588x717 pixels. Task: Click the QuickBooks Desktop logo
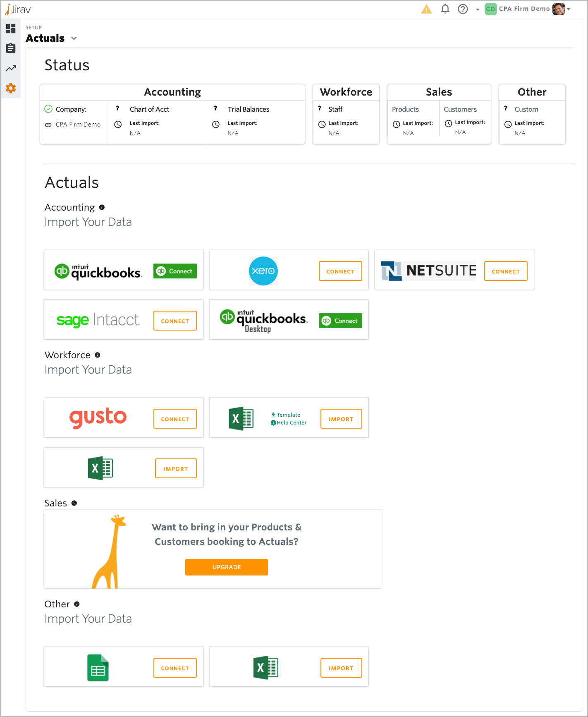point(264,321)
